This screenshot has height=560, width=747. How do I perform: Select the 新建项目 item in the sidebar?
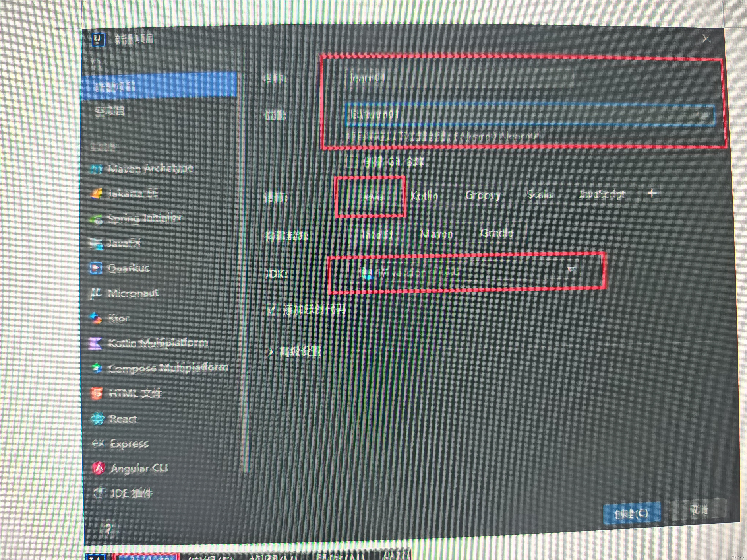pos(159,87)
